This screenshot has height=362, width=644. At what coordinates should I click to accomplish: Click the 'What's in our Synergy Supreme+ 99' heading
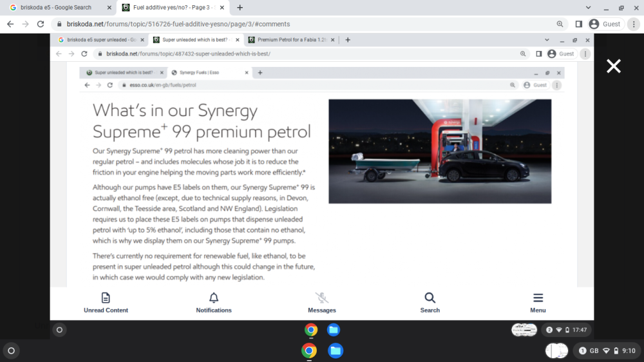click(x=202, y=121)
